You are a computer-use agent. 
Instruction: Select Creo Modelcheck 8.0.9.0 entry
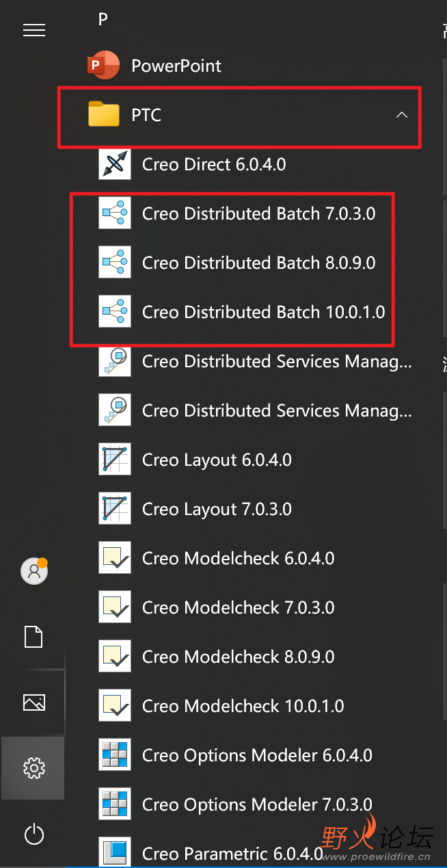click(238, 657)
